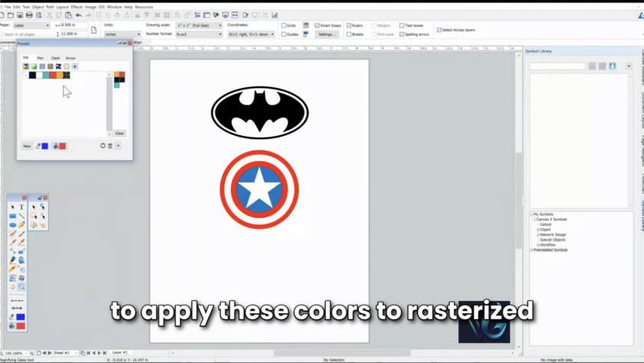Open the Presets options dropdown arrow
The height and width of the screenshot is (363, 644).
(118, 146)
